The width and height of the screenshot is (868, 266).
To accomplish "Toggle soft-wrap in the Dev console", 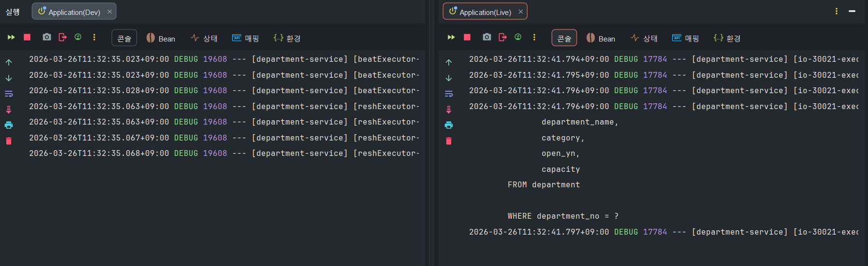I will click(9, 94).
